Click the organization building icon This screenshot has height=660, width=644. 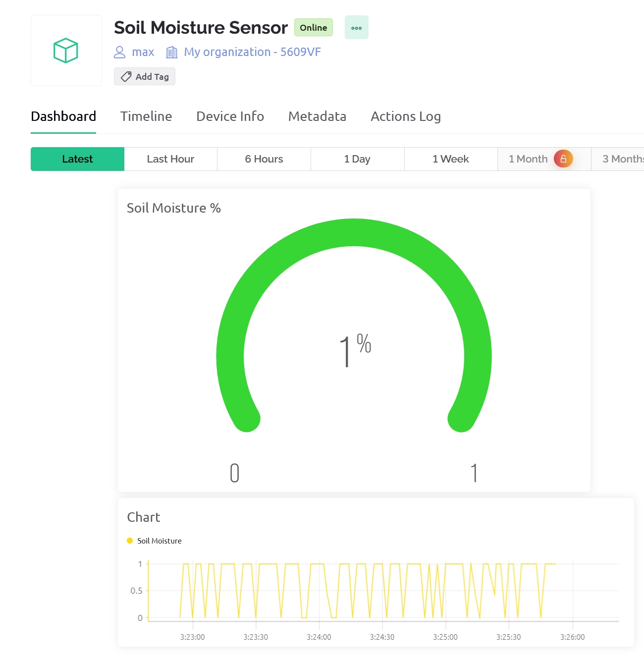coord(171,52)
